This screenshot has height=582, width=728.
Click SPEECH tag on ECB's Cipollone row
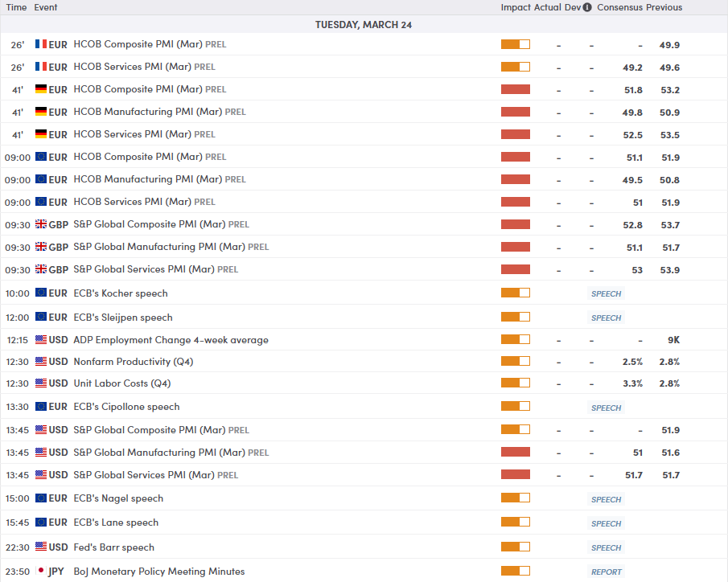[606, 408]
